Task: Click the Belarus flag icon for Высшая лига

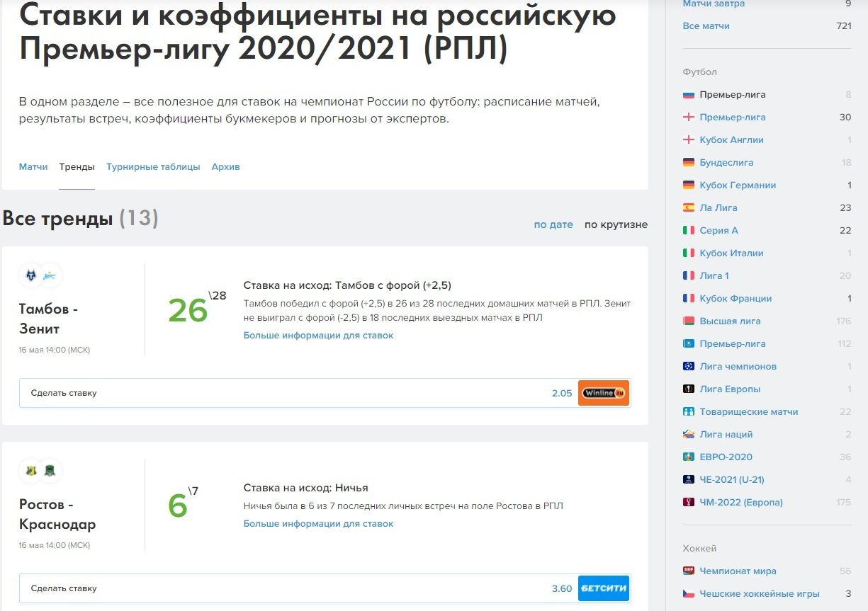Action: tap(688, 321)
